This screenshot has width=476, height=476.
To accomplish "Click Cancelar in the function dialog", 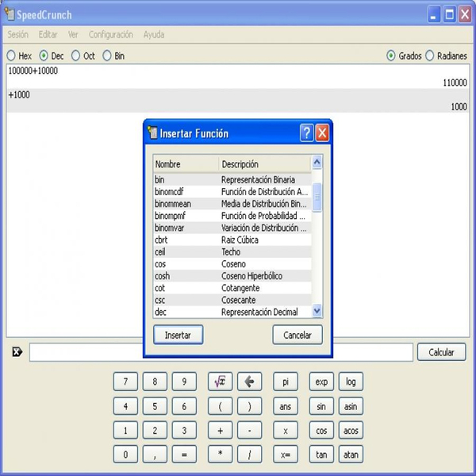I will coord(297,335).
